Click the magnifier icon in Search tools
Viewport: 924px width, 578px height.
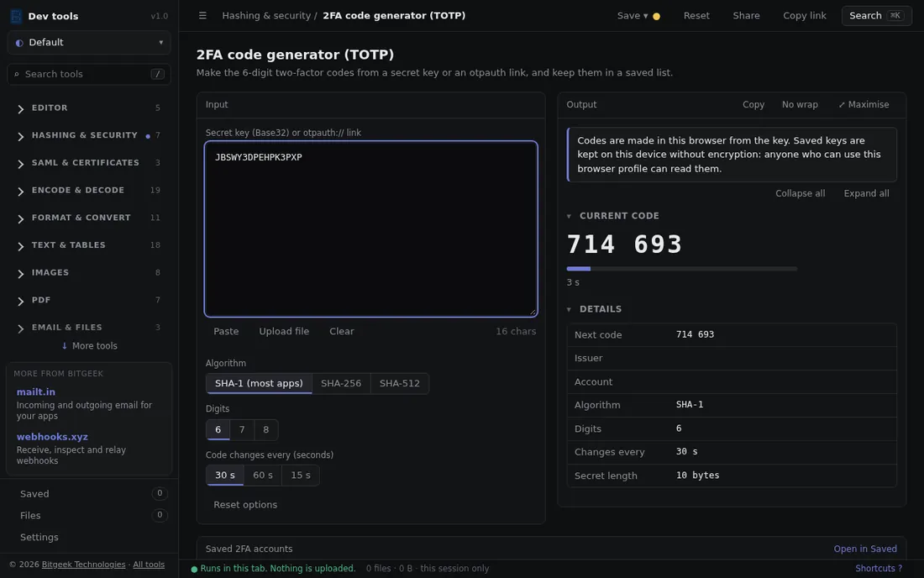(x=17, y=74)
